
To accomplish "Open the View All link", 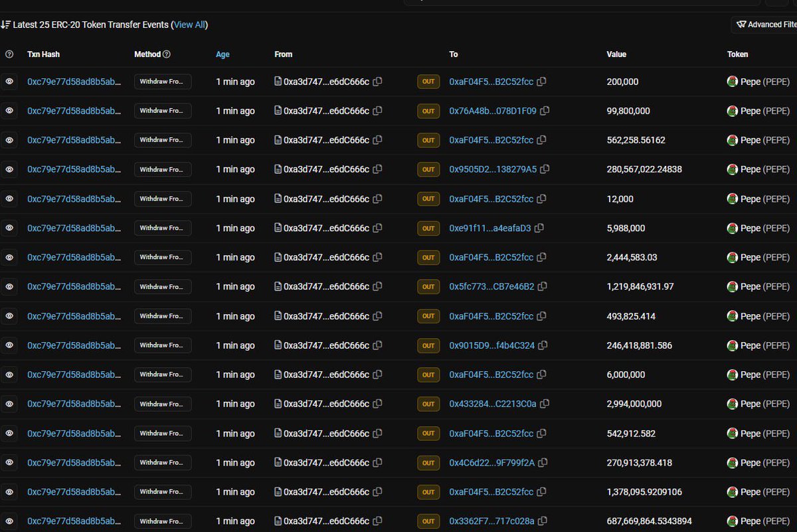I will coord(189,25).
